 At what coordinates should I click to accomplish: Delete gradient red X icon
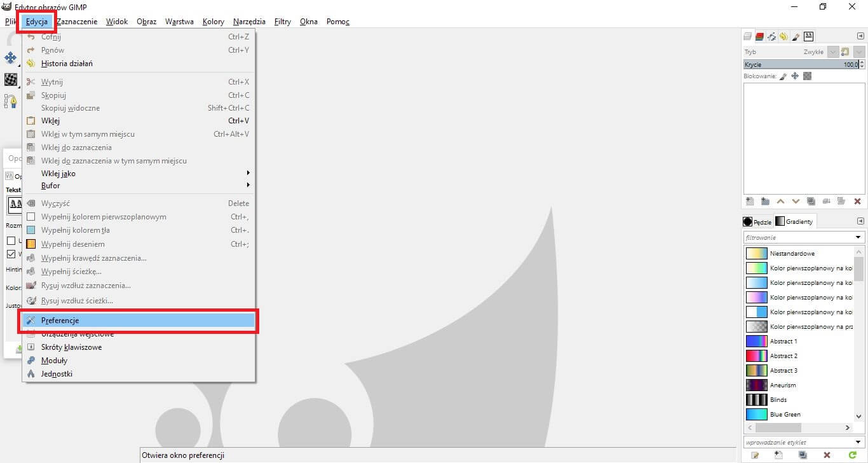[827, 455]
